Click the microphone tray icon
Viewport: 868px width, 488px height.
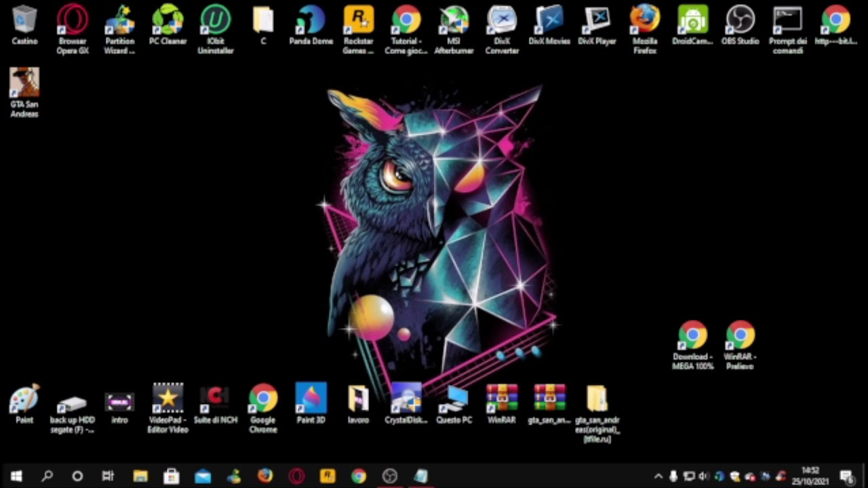coord(673,476)
